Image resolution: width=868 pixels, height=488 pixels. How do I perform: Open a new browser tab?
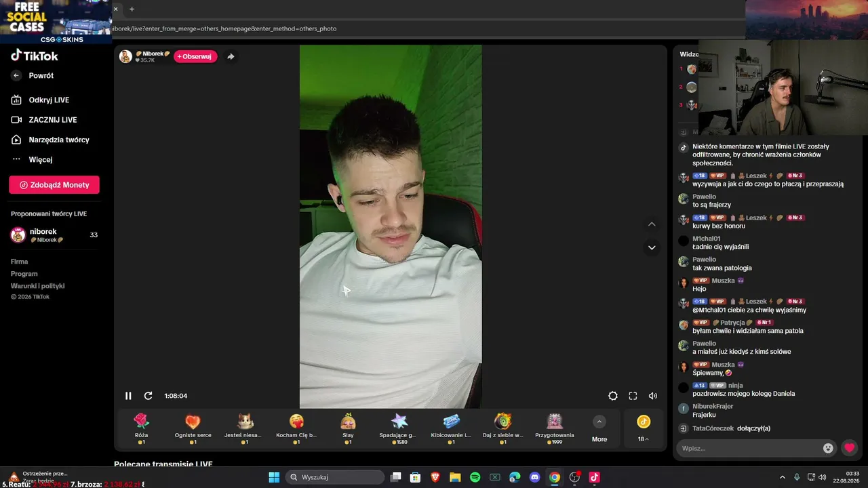132,9
